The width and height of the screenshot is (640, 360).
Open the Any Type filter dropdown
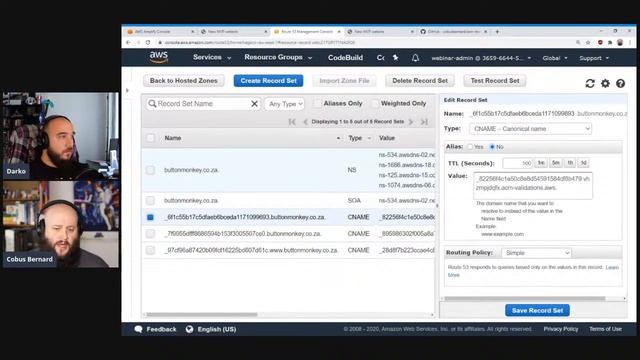285,104
